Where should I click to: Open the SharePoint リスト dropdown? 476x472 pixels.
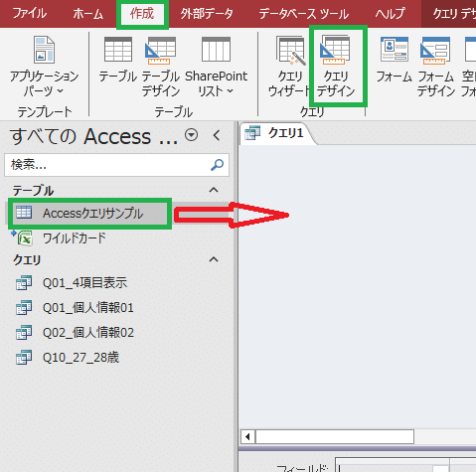tap(216, 67)
